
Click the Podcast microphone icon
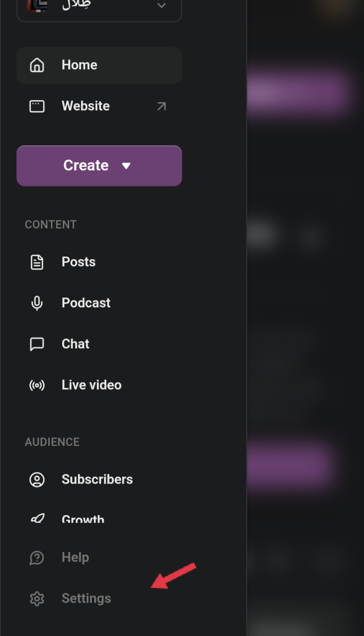pos(37,303)
